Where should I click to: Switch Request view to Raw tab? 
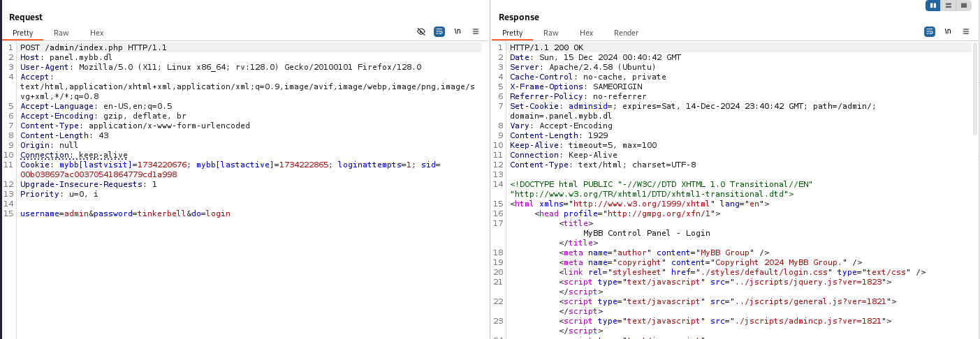click(x=61, y=33)
